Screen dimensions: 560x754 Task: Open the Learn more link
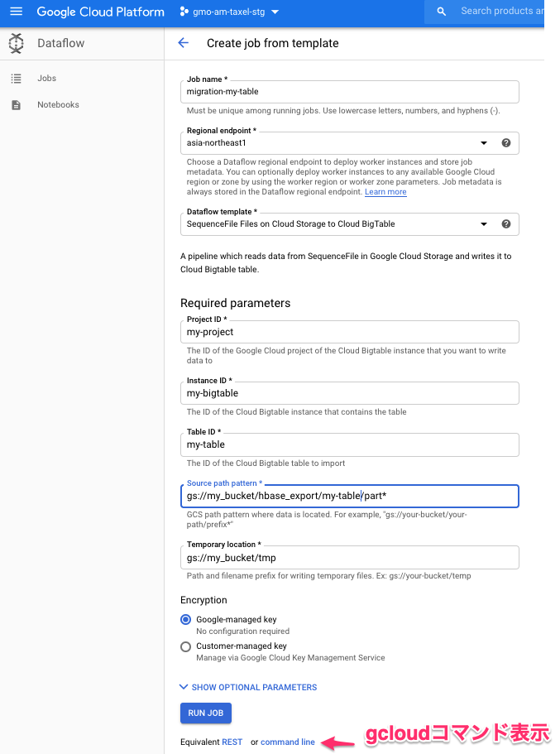[385, 192]
